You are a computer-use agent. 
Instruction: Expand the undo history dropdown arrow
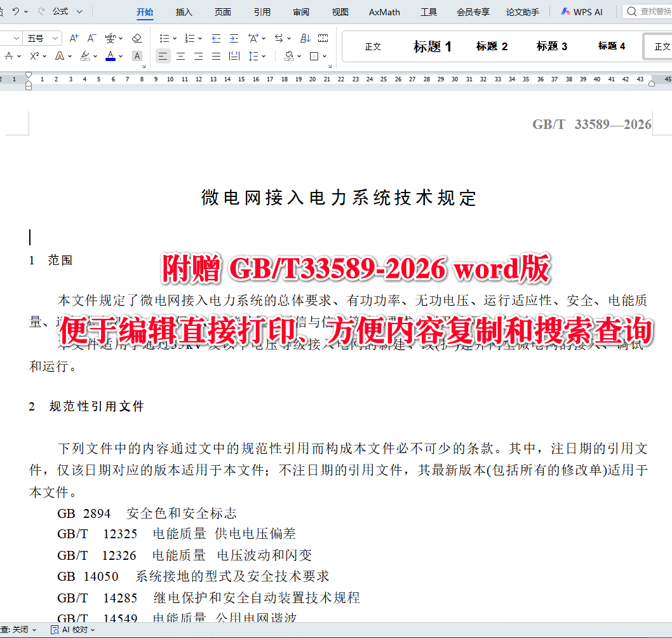(26, 11)
